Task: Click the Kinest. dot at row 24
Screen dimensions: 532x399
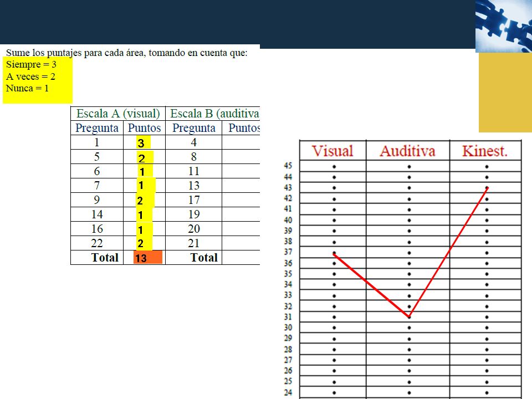Action: pos(487,393)
